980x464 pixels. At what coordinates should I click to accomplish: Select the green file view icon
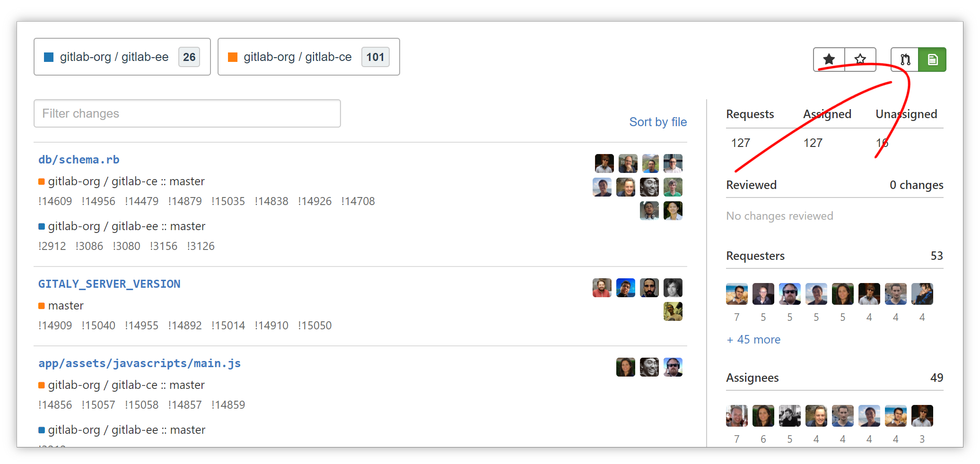(932, 60)
